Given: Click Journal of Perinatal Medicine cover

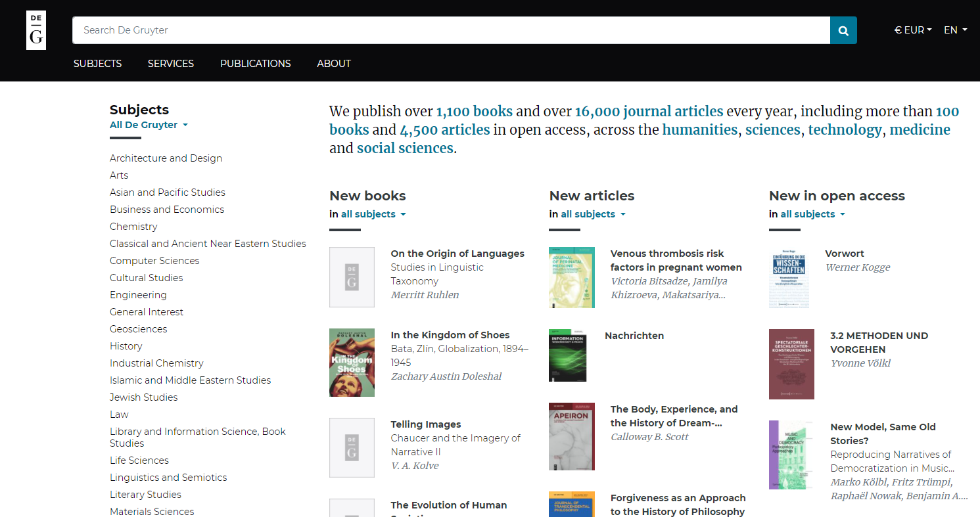Looking at the screenshot, I should click(572, 277).
